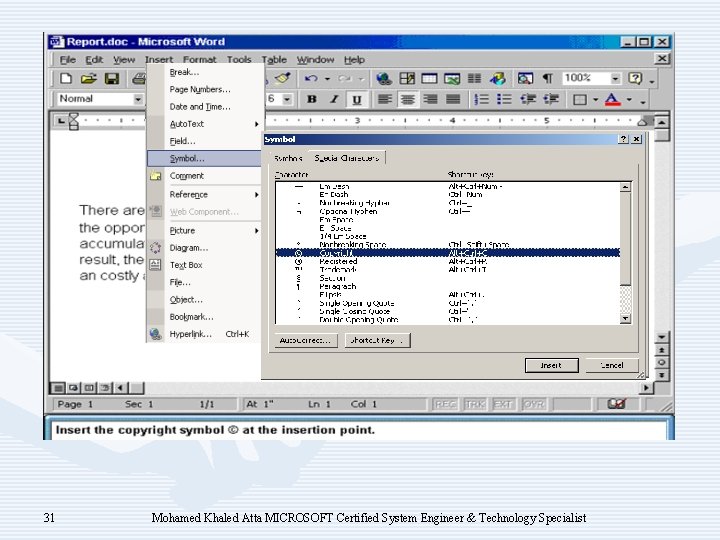
Task: Toggle Underline formatting
Action: 356,99
